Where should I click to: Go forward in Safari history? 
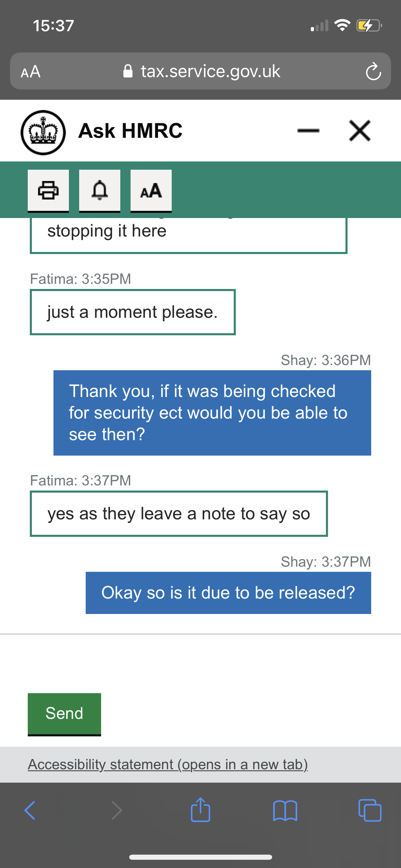117,810
